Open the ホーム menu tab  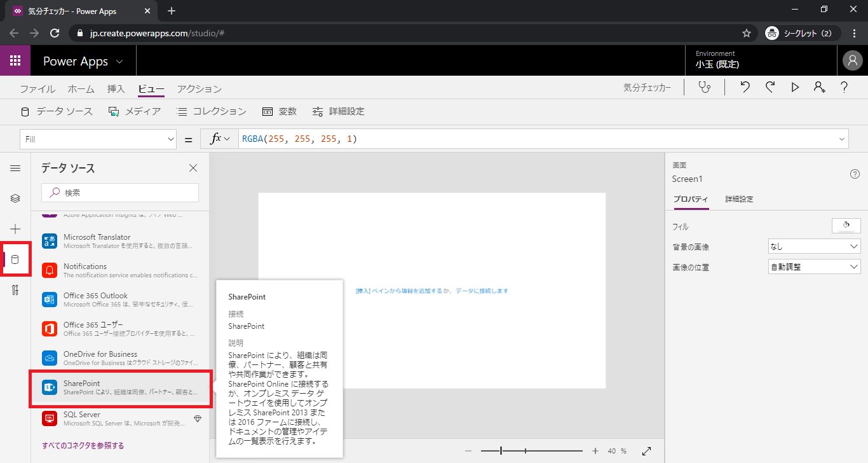point(81,89)
